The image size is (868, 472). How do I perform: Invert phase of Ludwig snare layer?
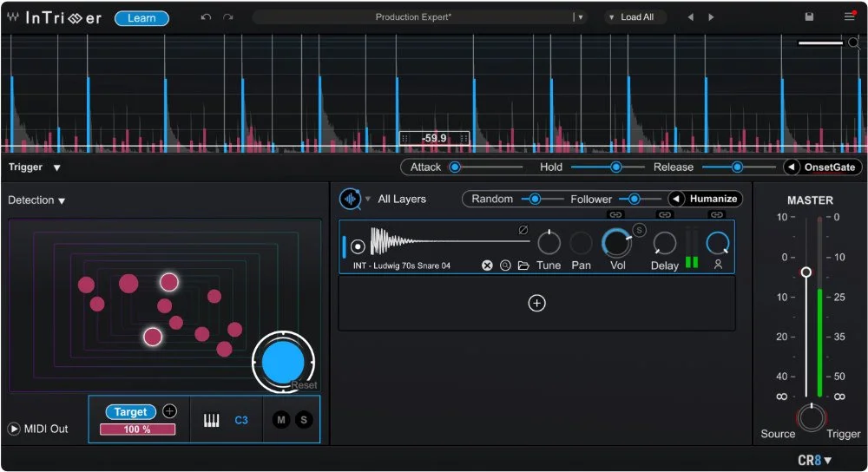523,230
